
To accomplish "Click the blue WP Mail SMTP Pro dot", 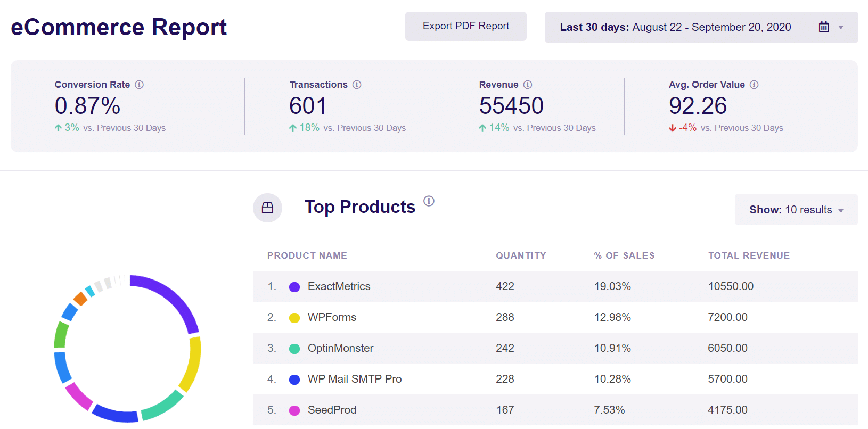I will [x=294, y=379].
